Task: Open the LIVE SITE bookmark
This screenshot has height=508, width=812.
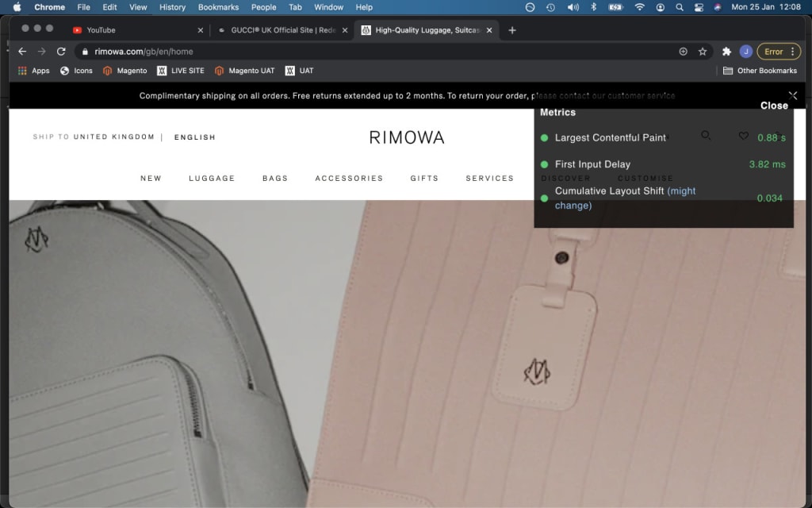Action: point(181,71)
